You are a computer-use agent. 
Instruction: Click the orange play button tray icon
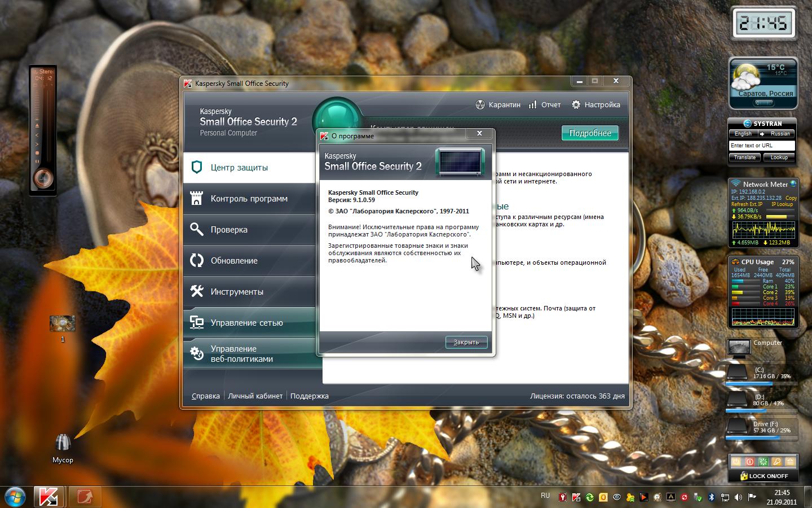[x=644, y=497]
